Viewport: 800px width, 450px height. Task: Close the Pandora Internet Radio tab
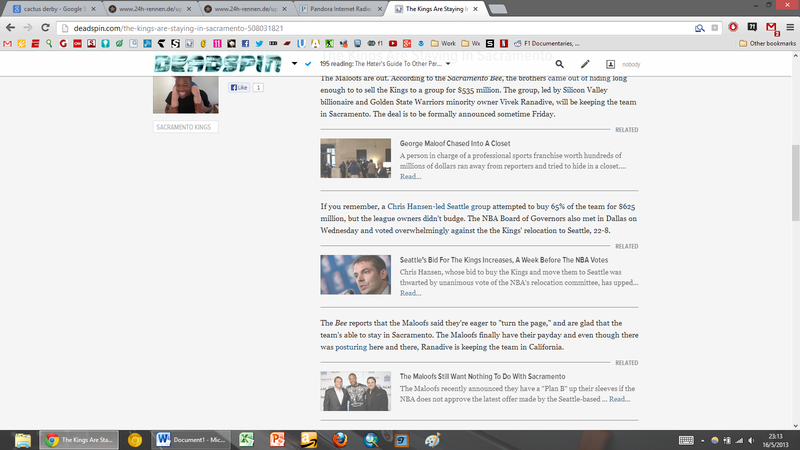380,9
